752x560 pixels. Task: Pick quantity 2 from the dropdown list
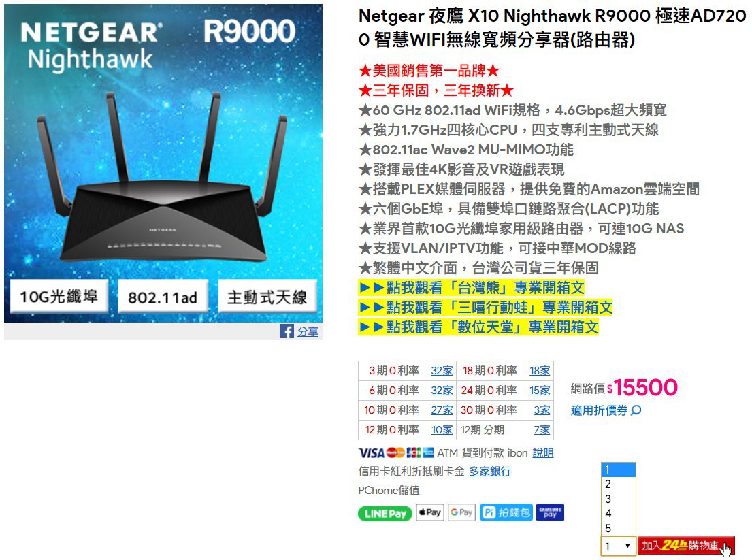click(x=618, y=484)
